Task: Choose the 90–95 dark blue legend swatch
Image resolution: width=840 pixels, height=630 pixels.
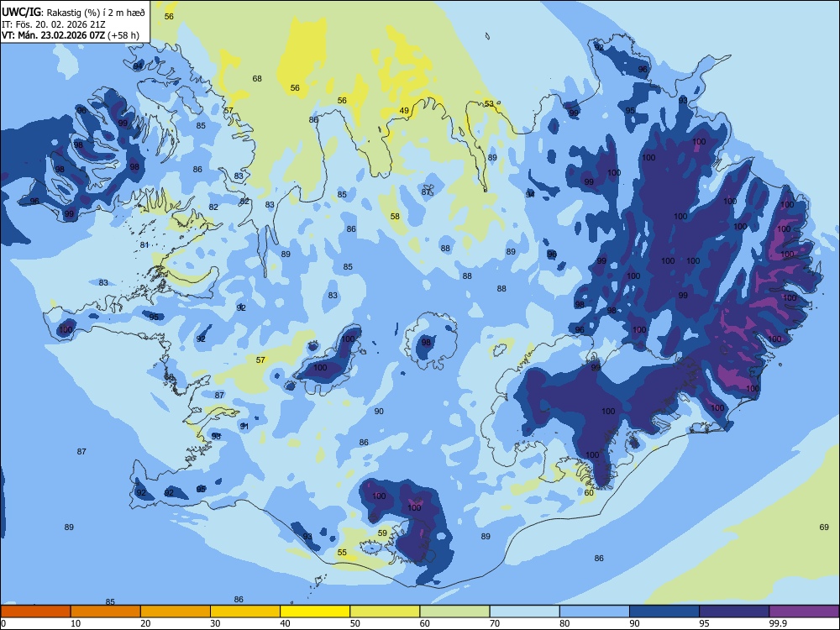Action: (x=664, y=612)
